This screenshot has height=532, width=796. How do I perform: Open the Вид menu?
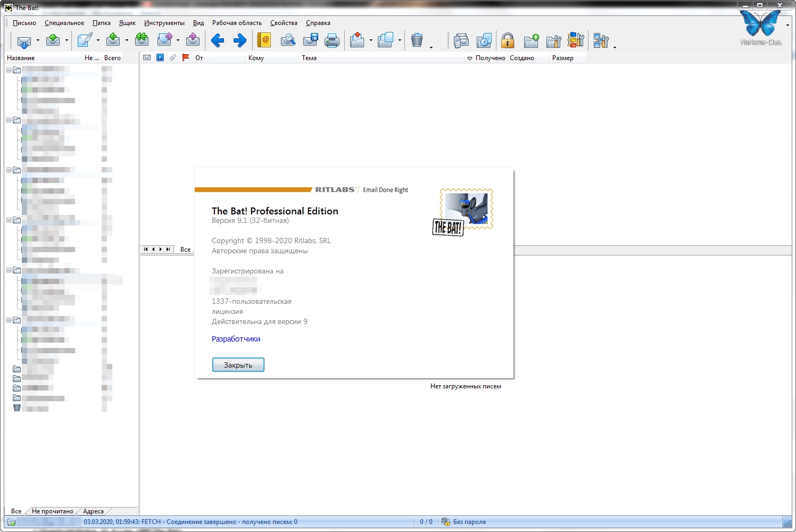(198, 23)
